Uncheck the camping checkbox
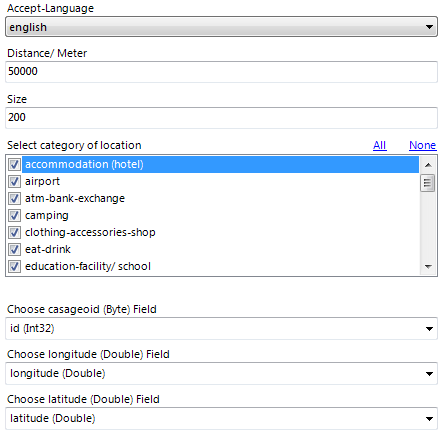 tap(14, 215)
